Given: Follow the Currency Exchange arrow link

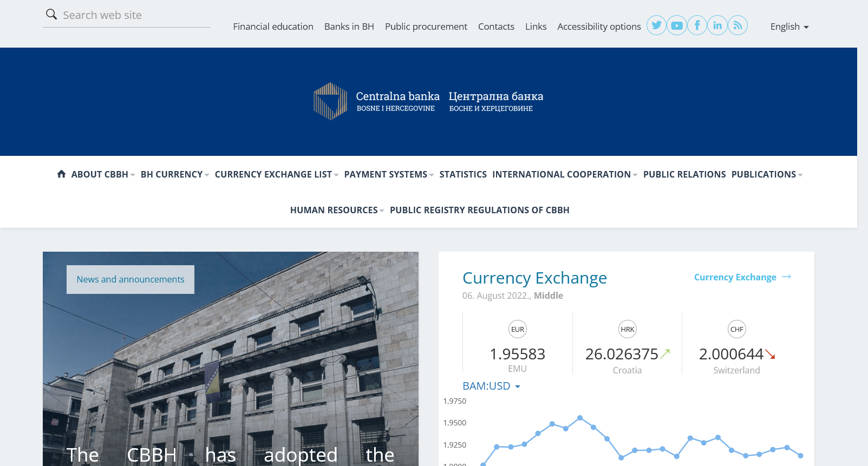Looking at the screenshot, I should pos(742,277).
